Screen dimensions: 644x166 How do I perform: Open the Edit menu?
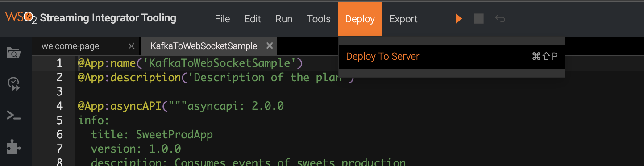(253, 19)
